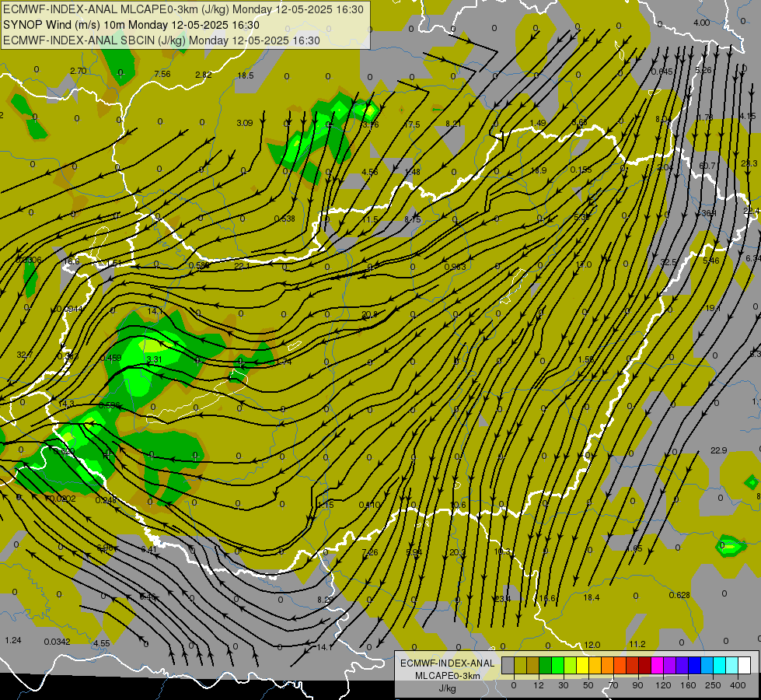The height and width of the screenshot is (700, 761).
Task: Choose the orange legend swatch before 70
Action: tap(607, 665)
